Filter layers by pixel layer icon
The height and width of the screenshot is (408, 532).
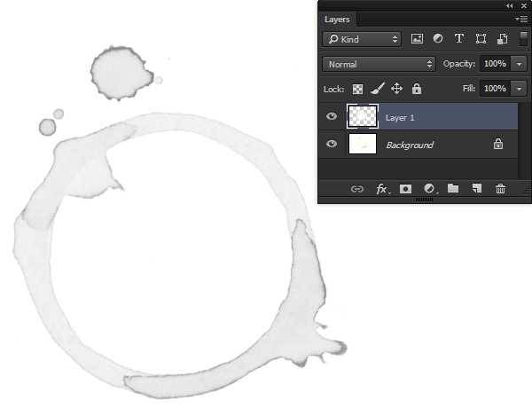click(417, 39)
